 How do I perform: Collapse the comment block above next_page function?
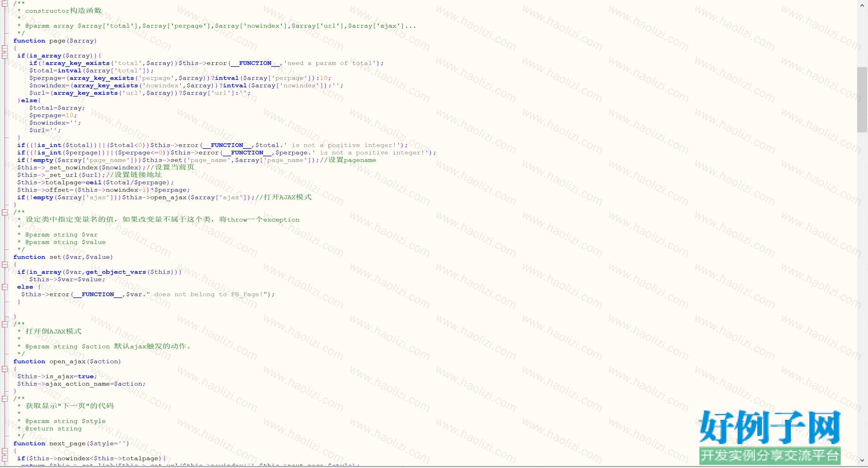click(x=5, y=398)
